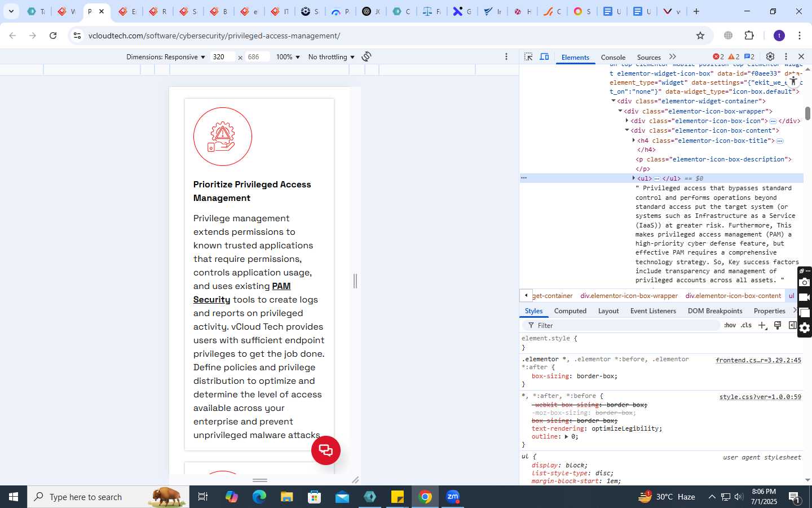
Task: Click the new style rule plus icon
Action: (762, 325)
